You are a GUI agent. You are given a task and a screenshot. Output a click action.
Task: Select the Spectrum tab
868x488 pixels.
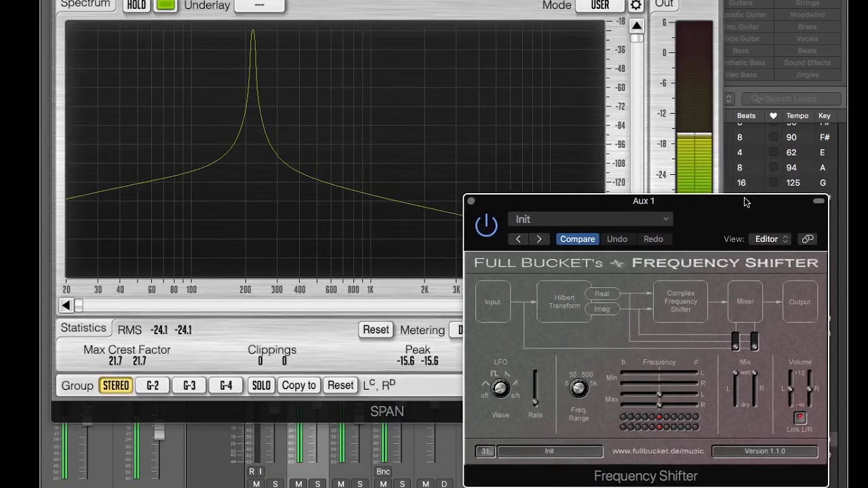(x=85, y=5)
